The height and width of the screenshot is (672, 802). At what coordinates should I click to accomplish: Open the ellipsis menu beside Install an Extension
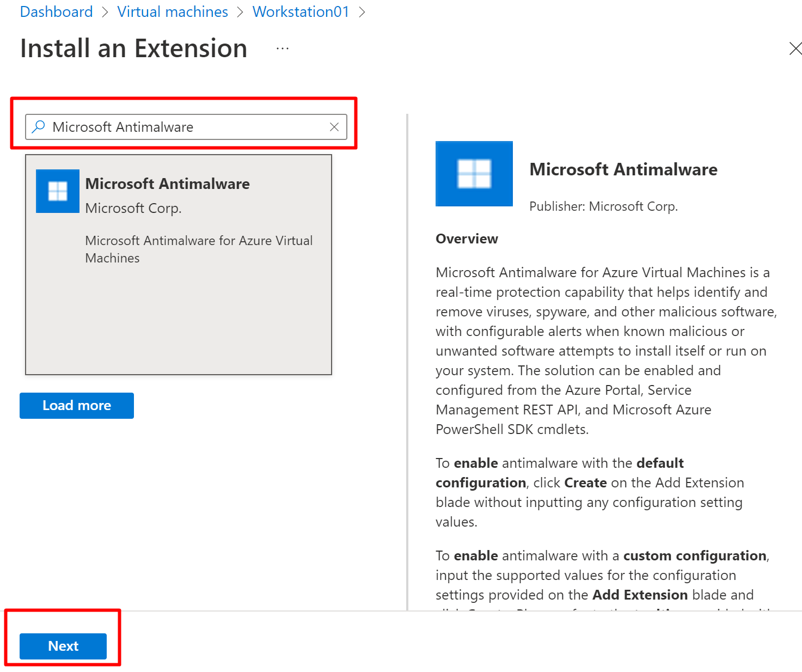tap(282, 48)
